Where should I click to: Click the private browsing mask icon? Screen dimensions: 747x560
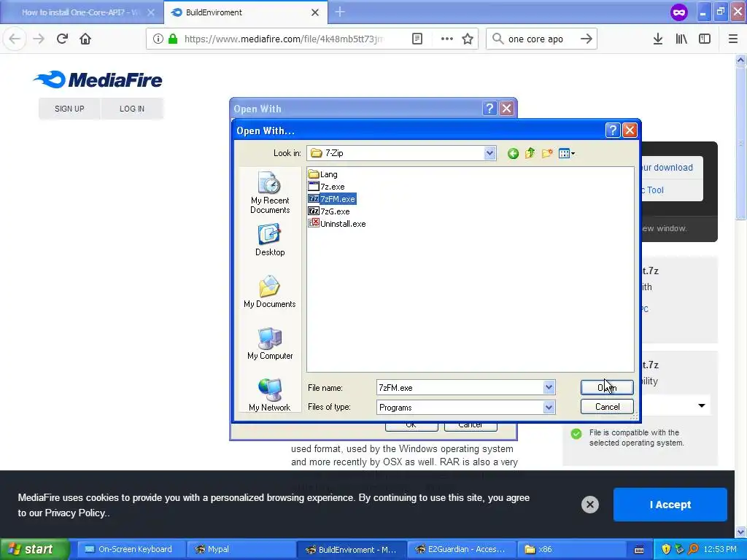(679, 12)
